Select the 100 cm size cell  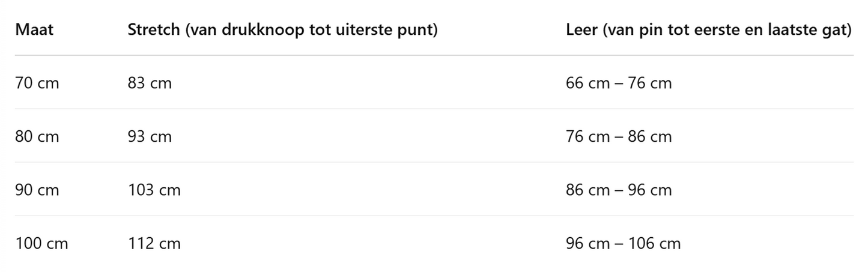coord(41,244)
